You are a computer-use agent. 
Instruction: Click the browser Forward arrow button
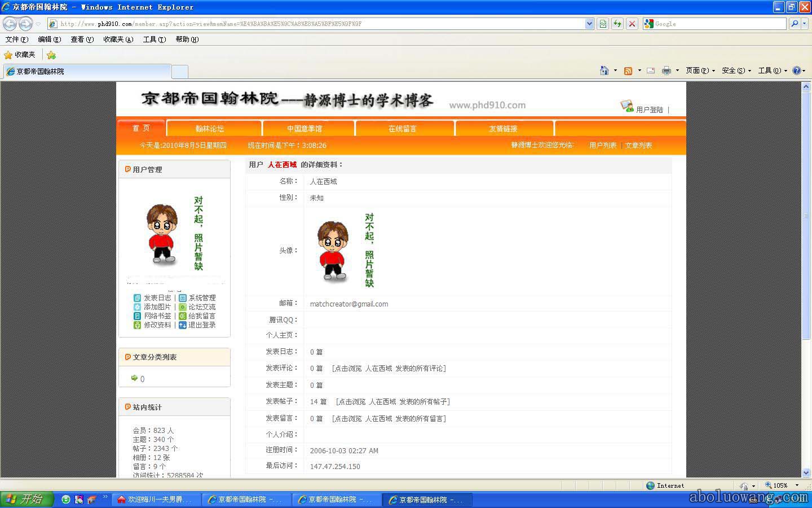pos(26,24)
